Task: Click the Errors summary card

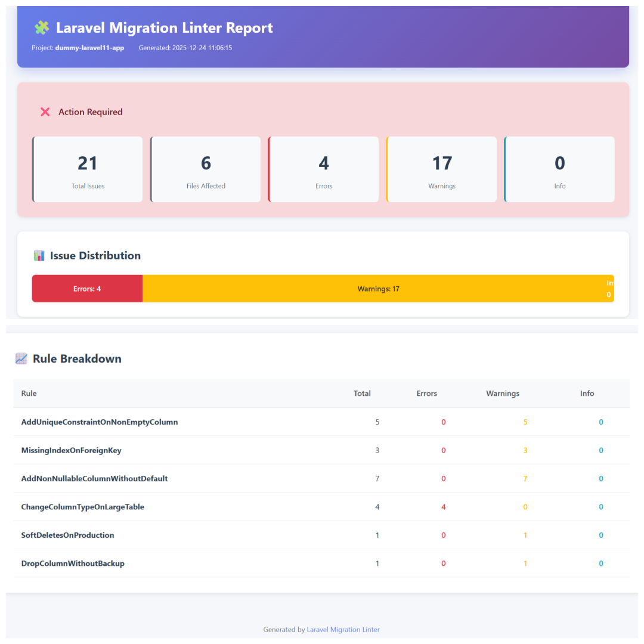Action: click(324, 169)
